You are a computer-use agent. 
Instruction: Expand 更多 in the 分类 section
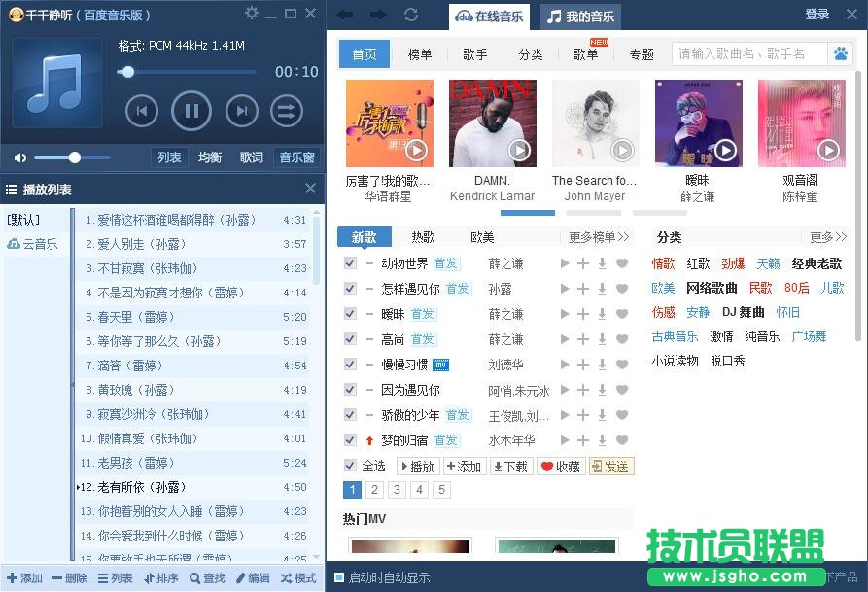click(828, 237)
